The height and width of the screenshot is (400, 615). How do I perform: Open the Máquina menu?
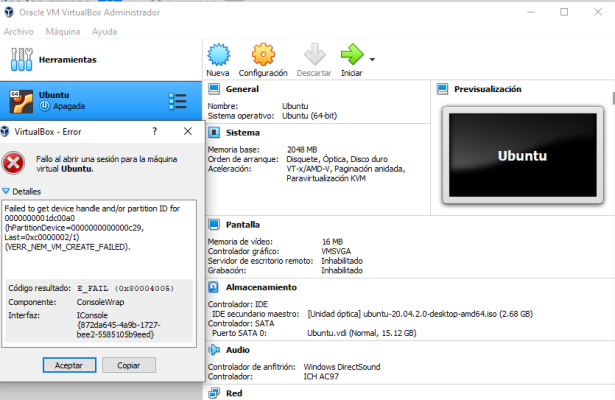(x=62, y=31)
